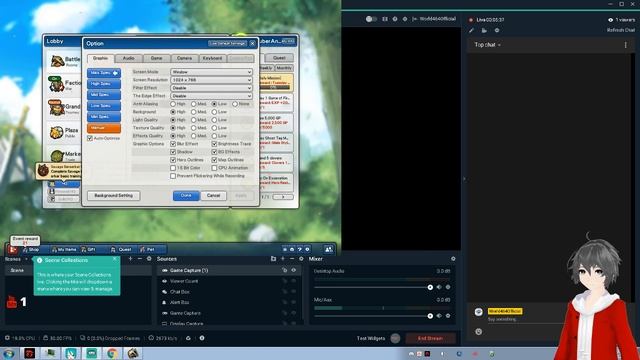The width and height of the screenshot is (640, 360).
Task: Switch to the Camera tab
Action: click(184, 58)
